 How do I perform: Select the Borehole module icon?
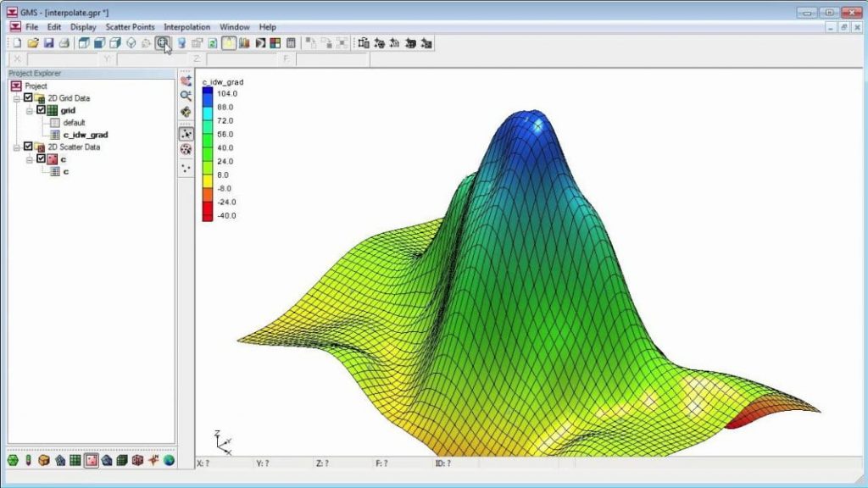tap(29, 460)
